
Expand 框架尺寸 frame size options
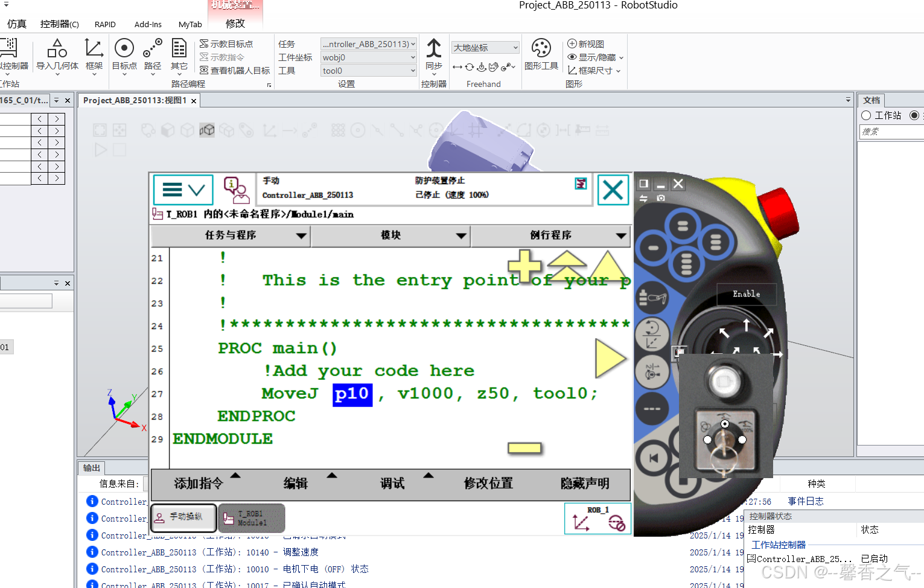pyautogui.click(x=594, y=71)
